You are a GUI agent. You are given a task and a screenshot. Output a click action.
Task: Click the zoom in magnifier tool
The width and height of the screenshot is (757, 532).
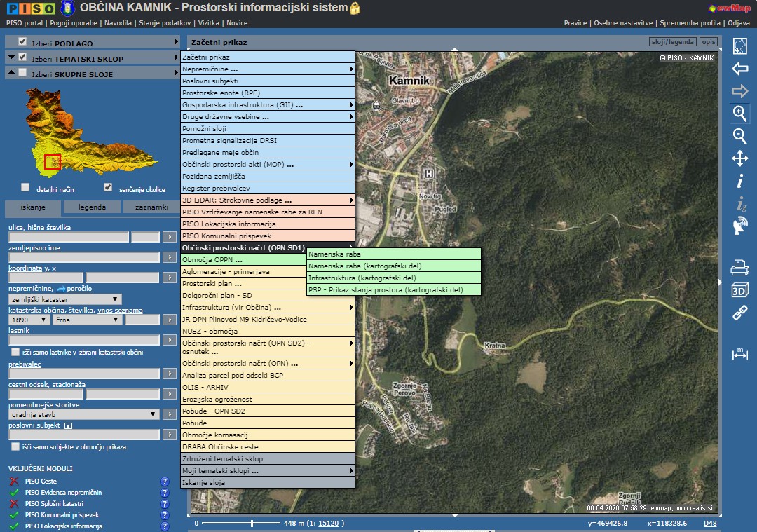(739, 114)
